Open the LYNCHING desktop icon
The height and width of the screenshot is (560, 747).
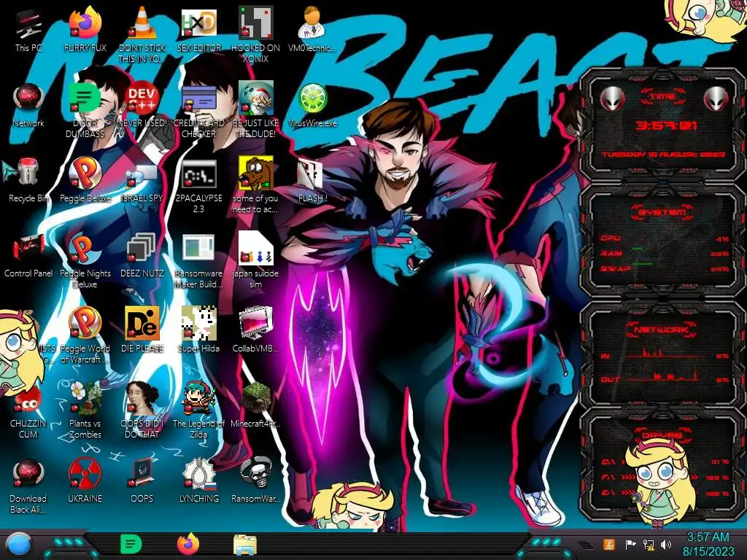(x=198, y=481)
